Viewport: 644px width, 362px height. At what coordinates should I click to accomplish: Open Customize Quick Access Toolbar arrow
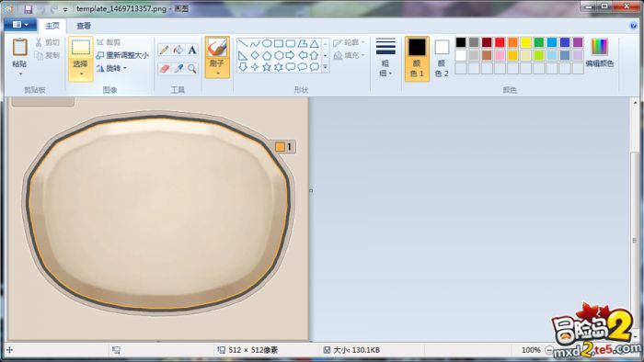65,9
